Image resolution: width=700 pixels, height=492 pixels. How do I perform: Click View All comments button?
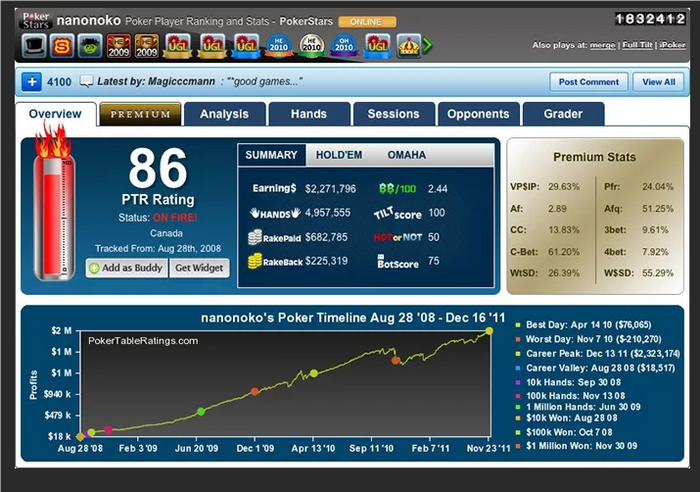(658, 82)
